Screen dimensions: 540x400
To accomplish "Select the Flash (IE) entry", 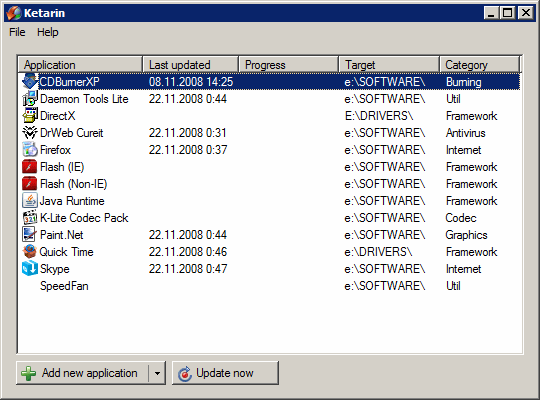I will [62, 167].
